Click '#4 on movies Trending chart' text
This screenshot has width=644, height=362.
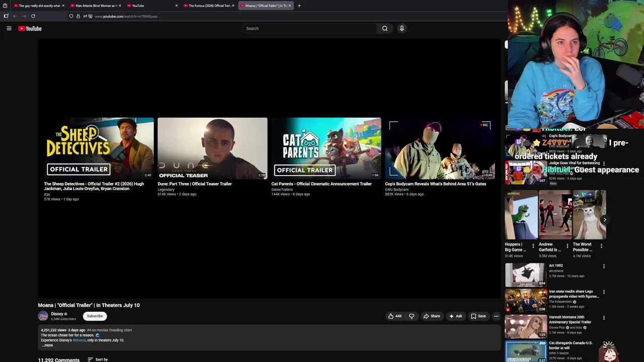(x=110, y=330)
